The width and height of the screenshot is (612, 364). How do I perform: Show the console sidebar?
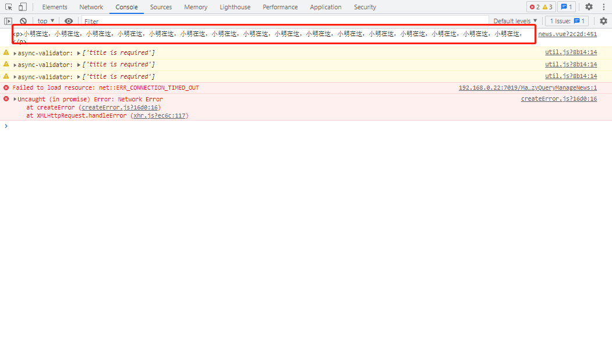click(x=8, y=21)
